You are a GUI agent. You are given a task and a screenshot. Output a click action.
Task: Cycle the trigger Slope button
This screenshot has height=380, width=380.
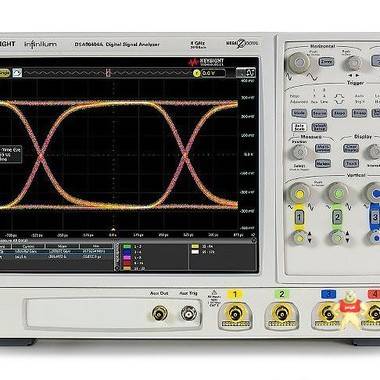339,113
